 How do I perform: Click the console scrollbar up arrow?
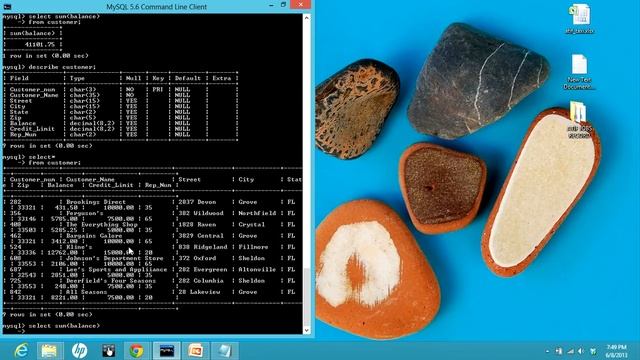(307, 18)
